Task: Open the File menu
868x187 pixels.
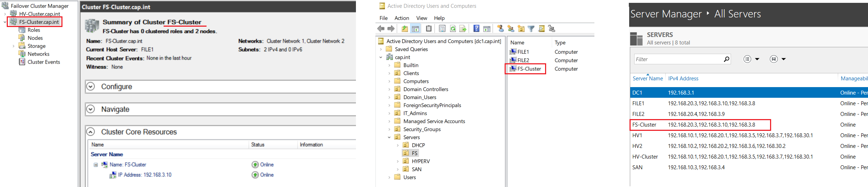Action: click(384, 18)
